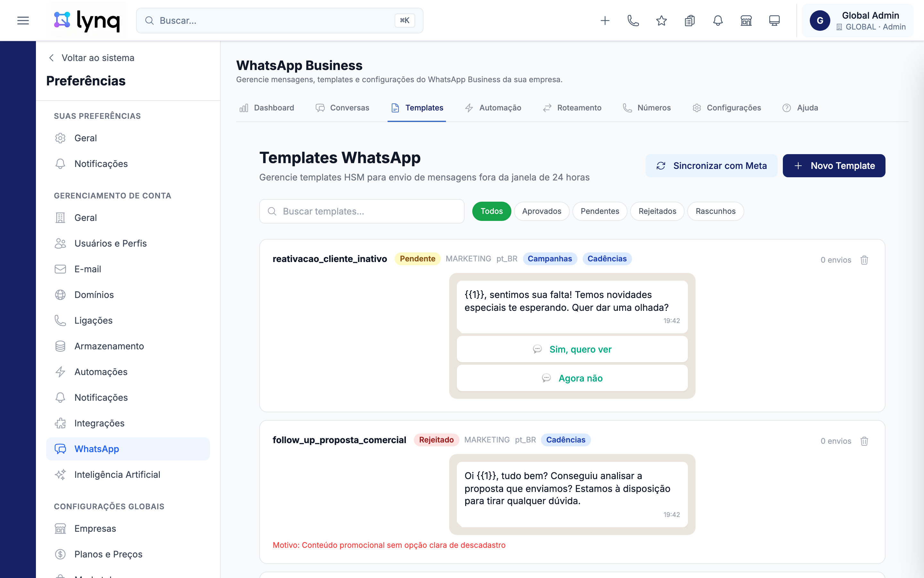Select the Templates tab
Viewport: 924px width, 578px height.
click(x=417, y=108)
